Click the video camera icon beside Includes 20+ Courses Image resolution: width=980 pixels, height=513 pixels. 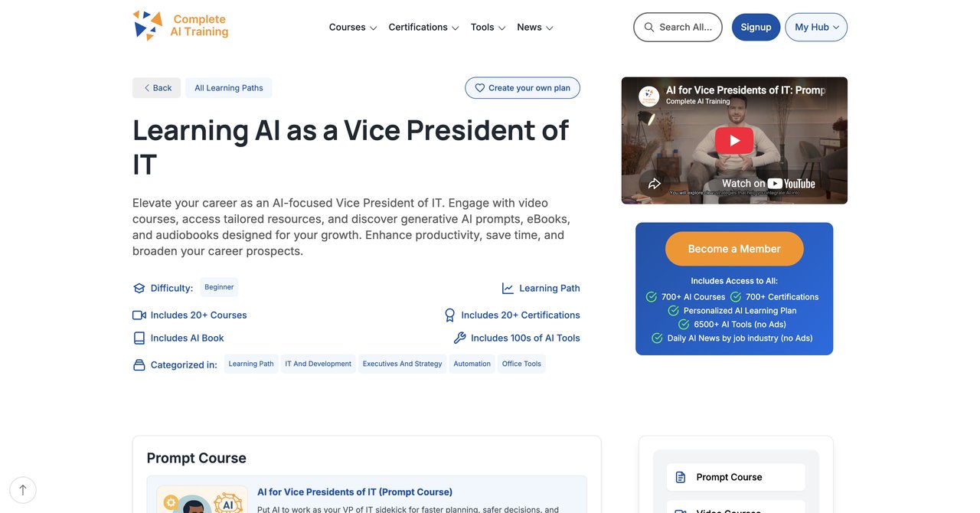pos(139,315)
